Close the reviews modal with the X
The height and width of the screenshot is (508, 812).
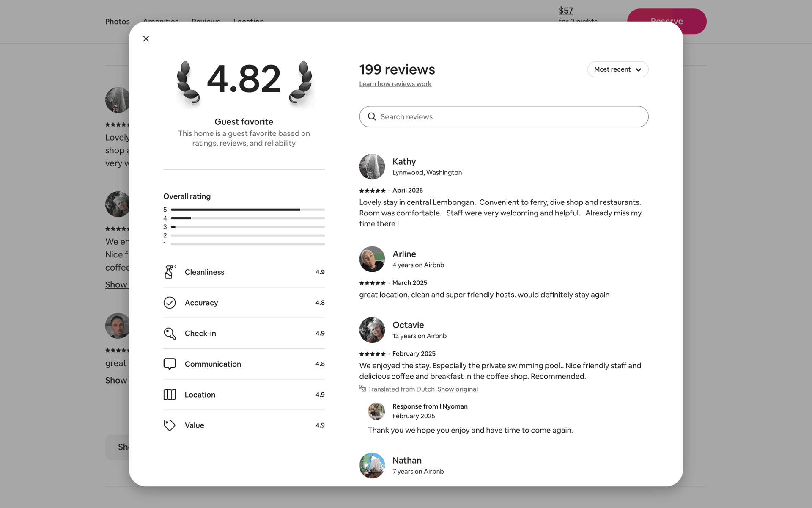click(x=146, y=39)
